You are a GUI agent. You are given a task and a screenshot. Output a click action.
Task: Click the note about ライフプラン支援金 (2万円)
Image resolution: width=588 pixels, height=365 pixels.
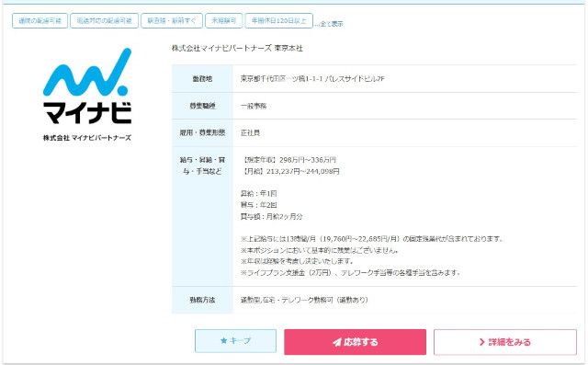pyautogui.click(x=350, y=273)
